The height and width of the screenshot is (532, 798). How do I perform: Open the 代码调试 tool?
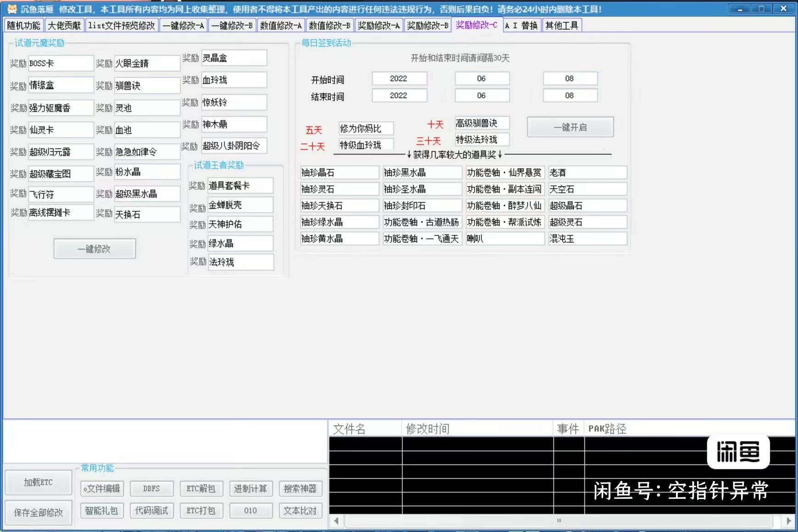click(151, 510)
